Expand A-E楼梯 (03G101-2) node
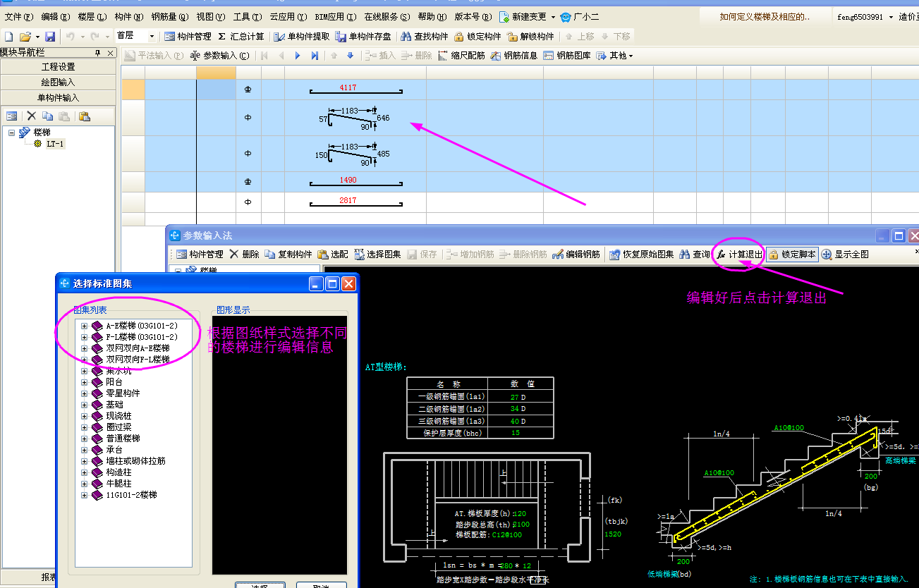Image resolution: width=919 pixels, height=588 pixels. click(x=85, y=326)
